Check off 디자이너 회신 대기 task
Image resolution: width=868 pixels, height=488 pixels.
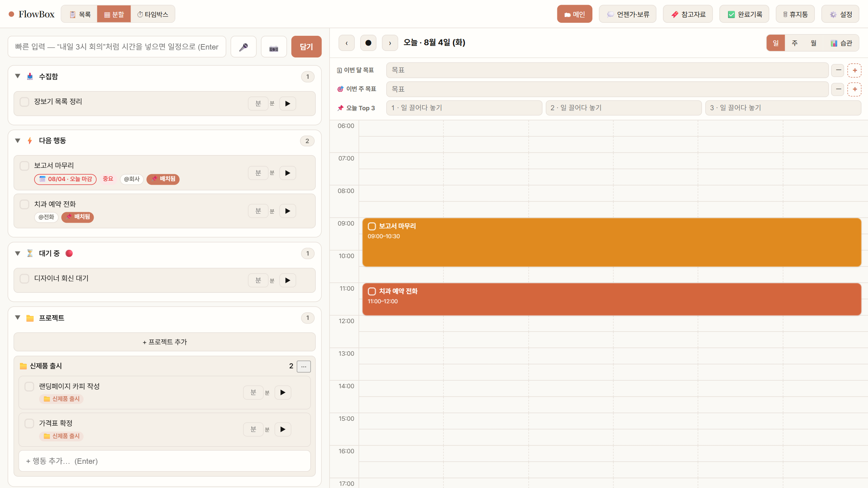[25, 279]
